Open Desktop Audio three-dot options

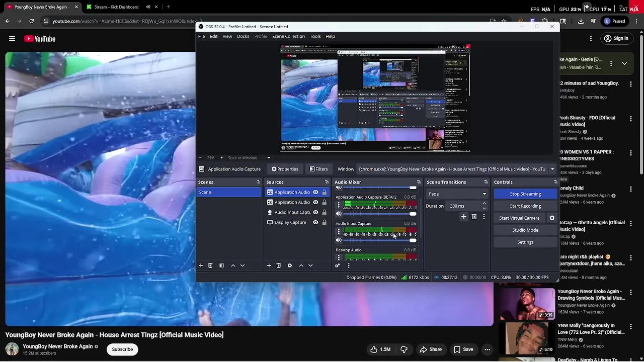(x=339, y=257)
